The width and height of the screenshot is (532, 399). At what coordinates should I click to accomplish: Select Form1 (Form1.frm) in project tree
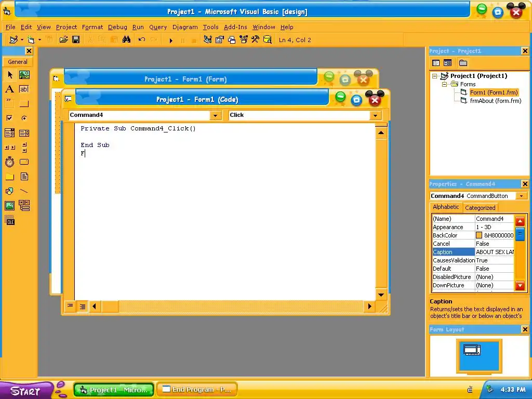coord(494,92)
